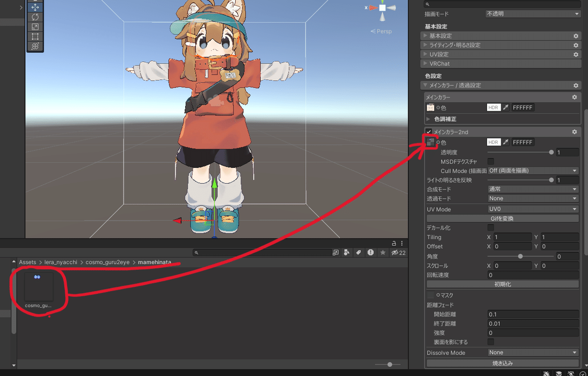Click the 透明度 slider handle

pyautogui.click(x=552, y=152)
